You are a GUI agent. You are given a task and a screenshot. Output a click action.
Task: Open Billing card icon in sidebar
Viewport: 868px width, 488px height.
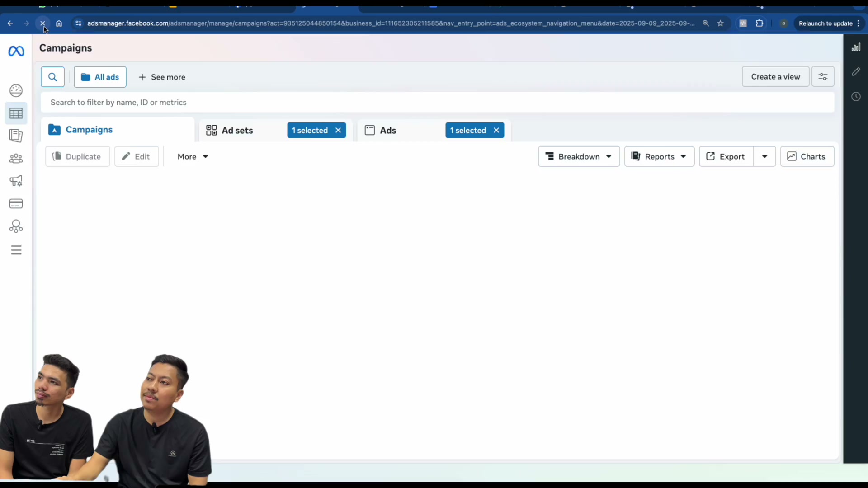pyautogui.click(x=16, y=204)
